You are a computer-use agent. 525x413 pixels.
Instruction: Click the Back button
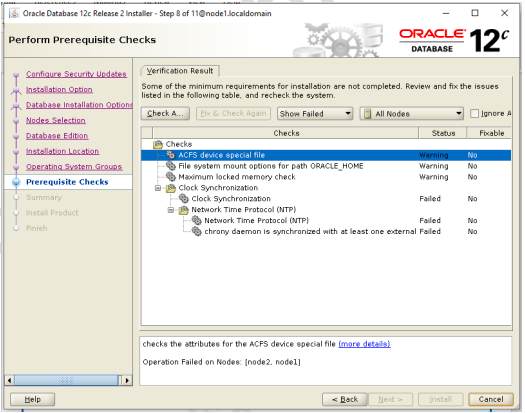[x=345, y=399]
